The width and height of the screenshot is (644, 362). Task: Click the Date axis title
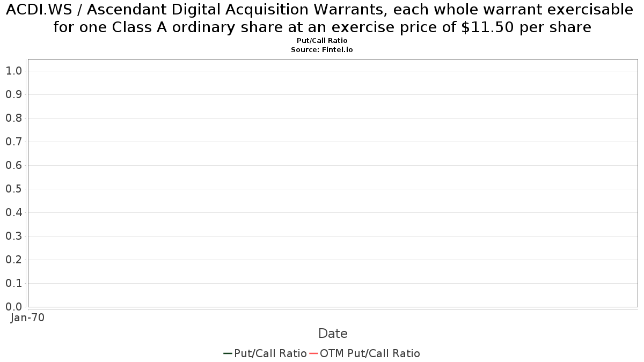tap(333, 334)
